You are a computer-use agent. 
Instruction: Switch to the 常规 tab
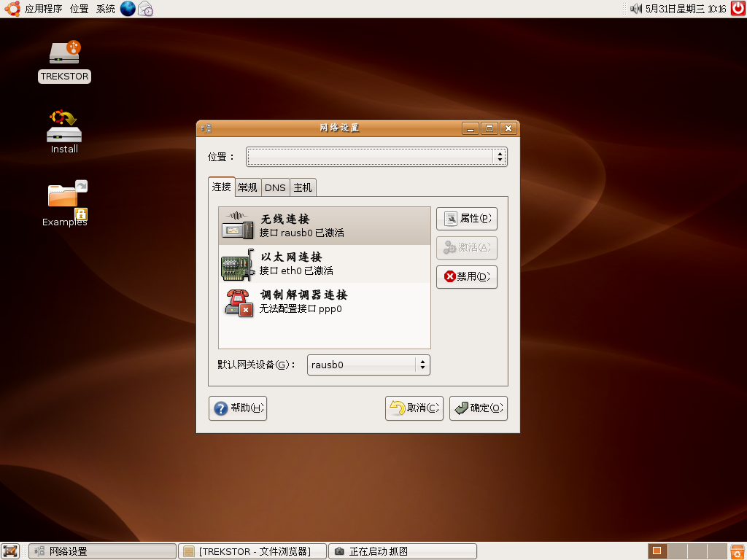click(248, 187)
